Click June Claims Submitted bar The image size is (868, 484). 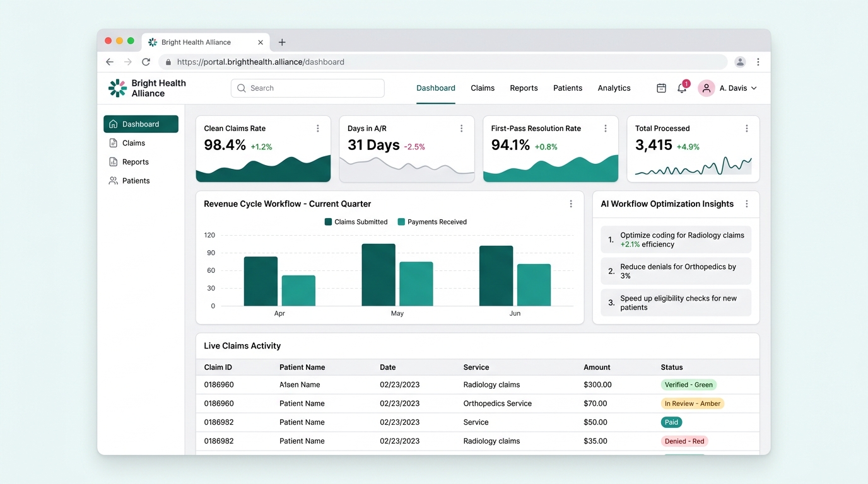tap(496, 276)
